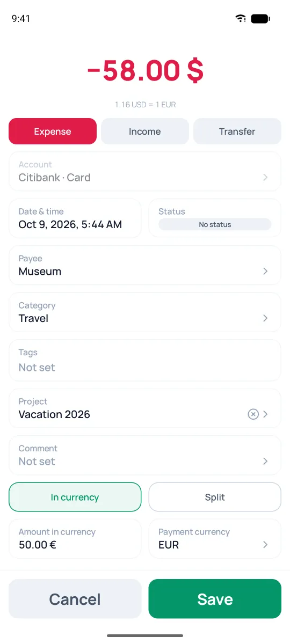
Task: Switch to the Transfer tab
Action: (237, 131)
